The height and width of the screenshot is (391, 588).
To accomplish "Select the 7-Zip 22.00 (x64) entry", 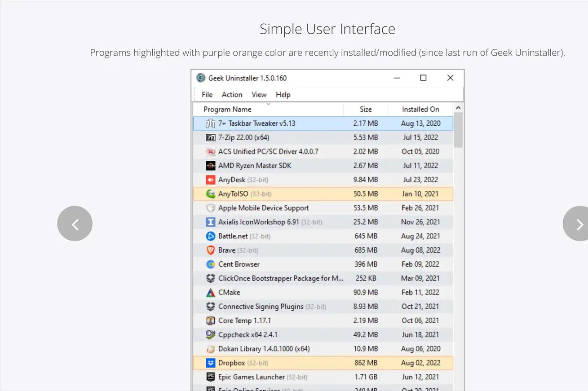I will pos(244,137).
